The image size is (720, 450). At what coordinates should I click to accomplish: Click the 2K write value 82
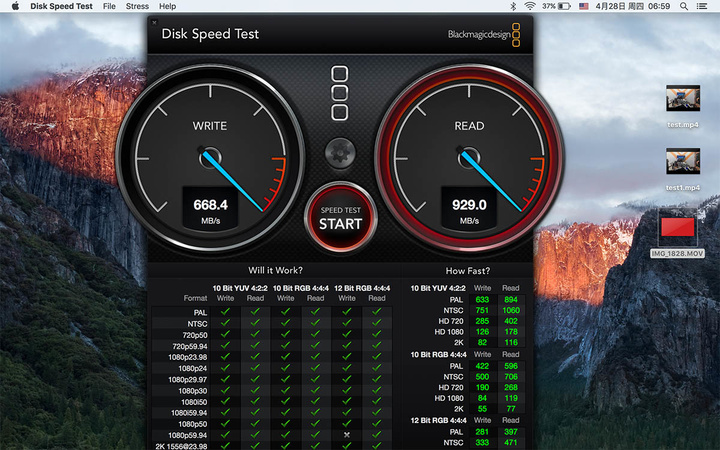[482, 342]
